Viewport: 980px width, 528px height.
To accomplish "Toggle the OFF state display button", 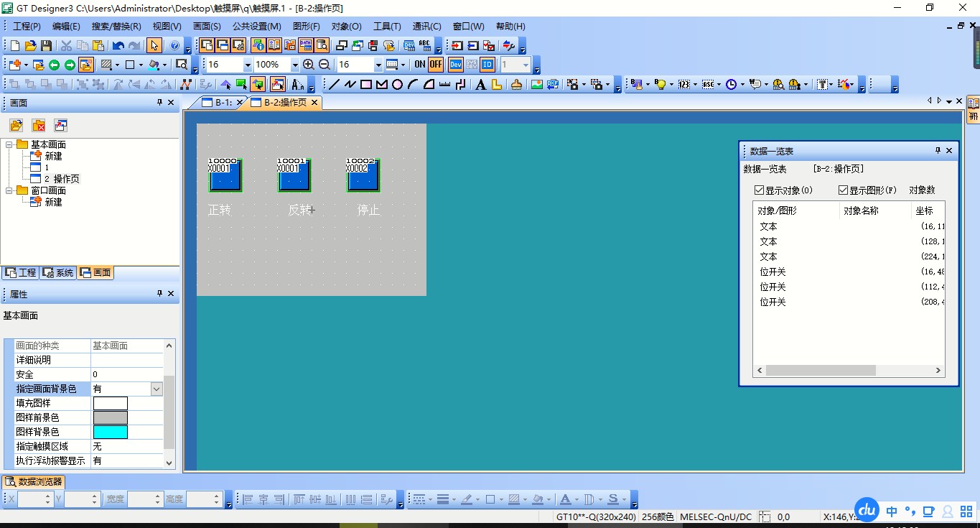I will coord(436,65).
